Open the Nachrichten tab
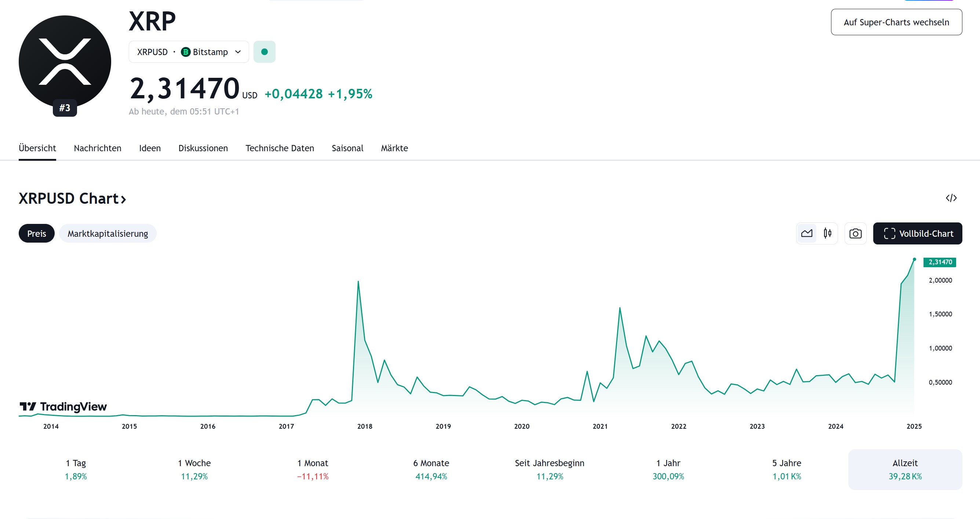 pos(97,148)
